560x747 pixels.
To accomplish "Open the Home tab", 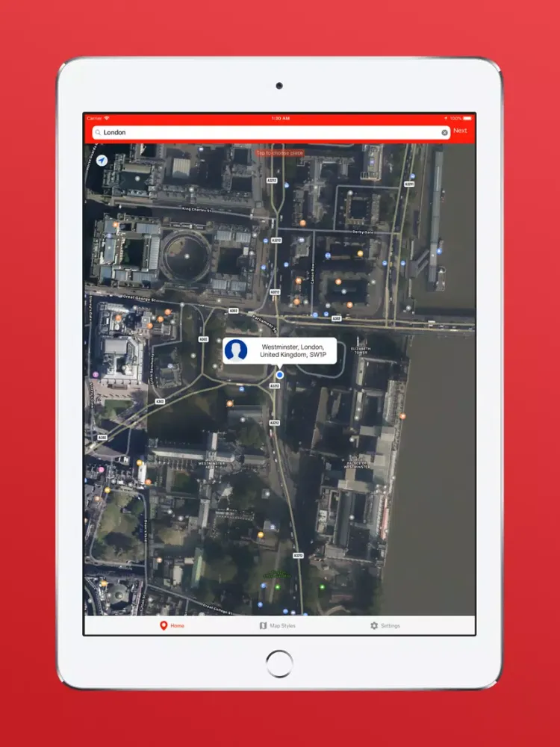I will click(172, 625).
